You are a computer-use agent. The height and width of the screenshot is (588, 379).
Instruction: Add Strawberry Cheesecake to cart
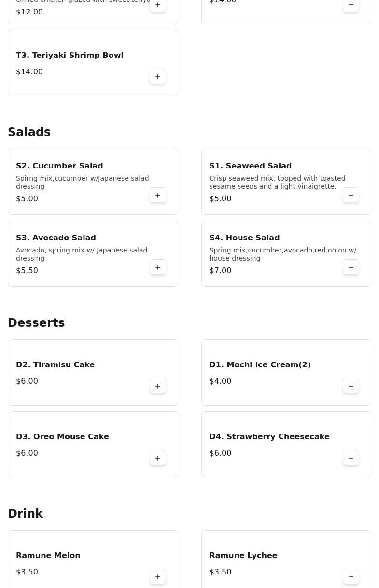351,458
